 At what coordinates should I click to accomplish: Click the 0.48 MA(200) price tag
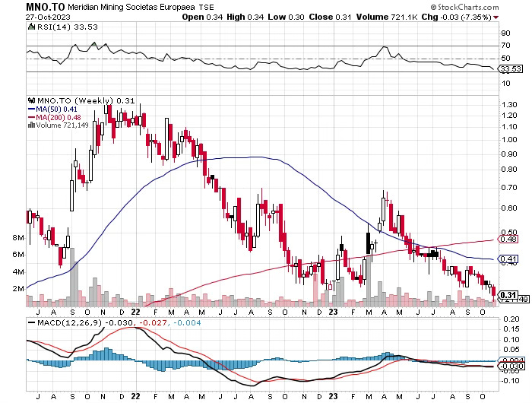pyautogui.click(x=508, y=240)
